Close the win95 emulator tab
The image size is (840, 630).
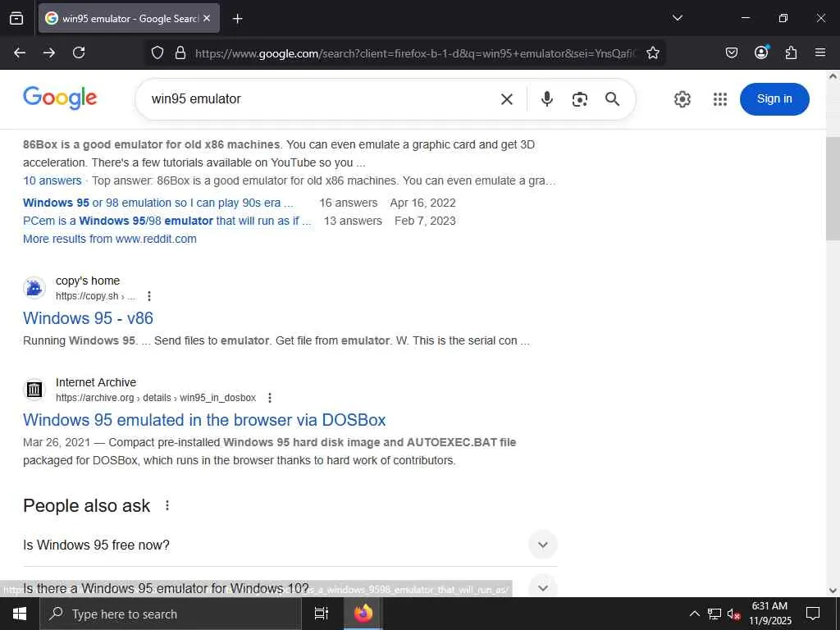click(x=207, y=18)
